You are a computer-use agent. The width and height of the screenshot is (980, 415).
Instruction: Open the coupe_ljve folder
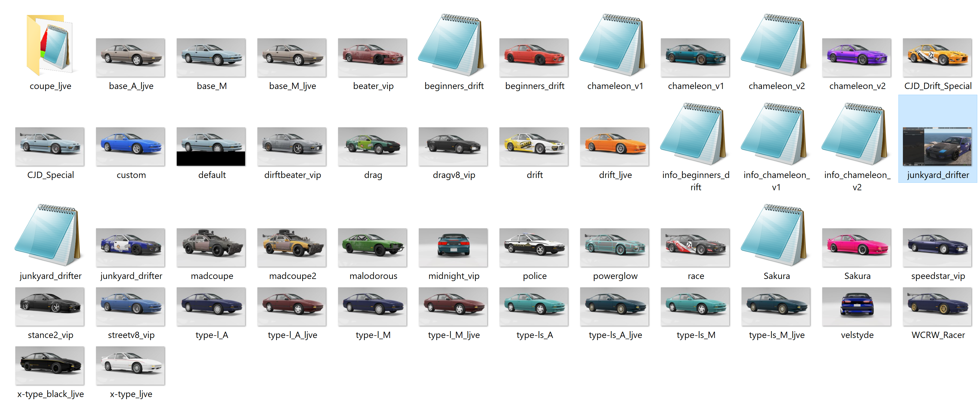click(50, 46)
